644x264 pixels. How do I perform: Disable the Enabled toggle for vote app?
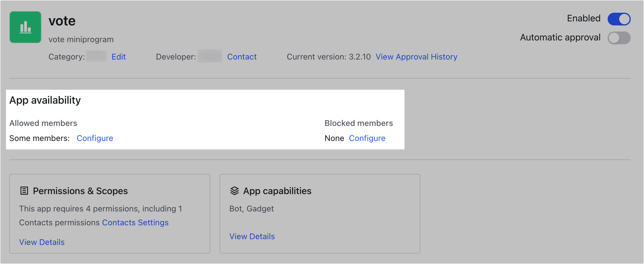[619, 19]
